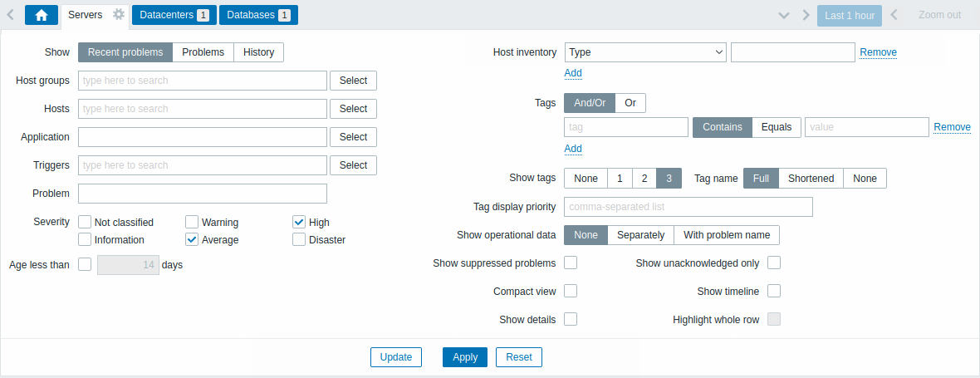Focus the Tag display priority field

coord(688,207)
